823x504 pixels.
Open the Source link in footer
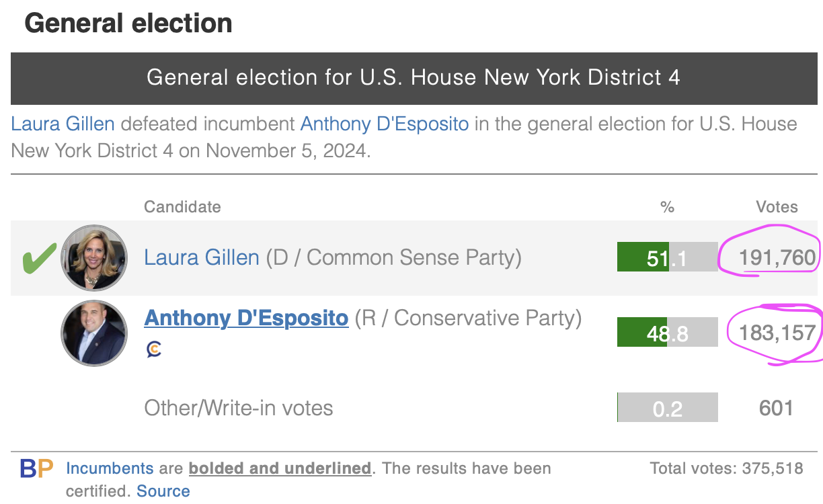point(163,491)
